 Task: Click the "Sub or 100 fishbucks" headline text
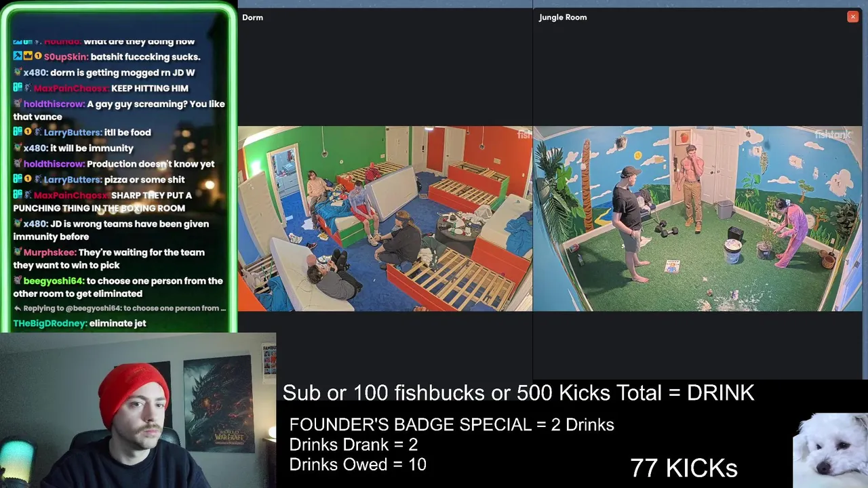click(x=518, y=393)
